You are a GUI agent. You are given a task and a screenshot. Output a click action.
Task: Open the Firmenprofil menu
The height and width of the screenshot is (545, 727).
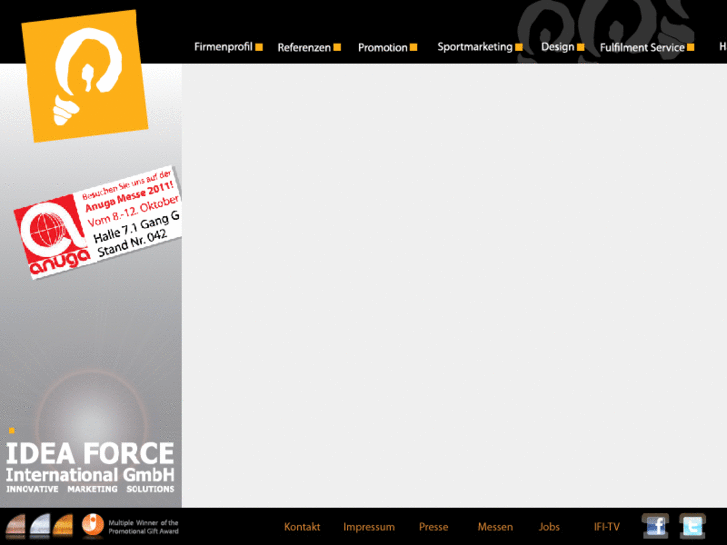(228, 47)
